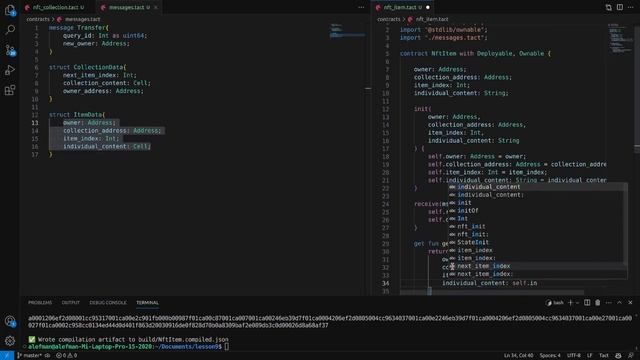
Task: Open errors and warnings count in status bar
Action: (66, 356)
